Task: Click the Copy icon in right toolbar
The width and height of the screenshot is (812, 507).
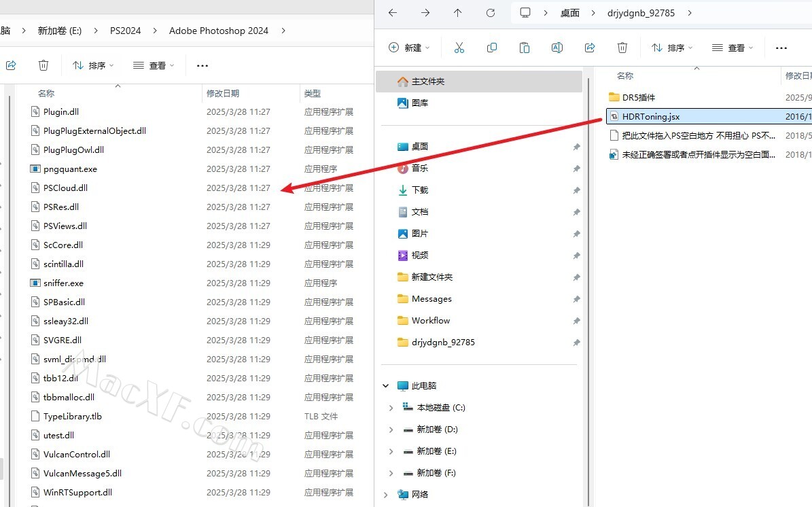Action: coord(492,48)
